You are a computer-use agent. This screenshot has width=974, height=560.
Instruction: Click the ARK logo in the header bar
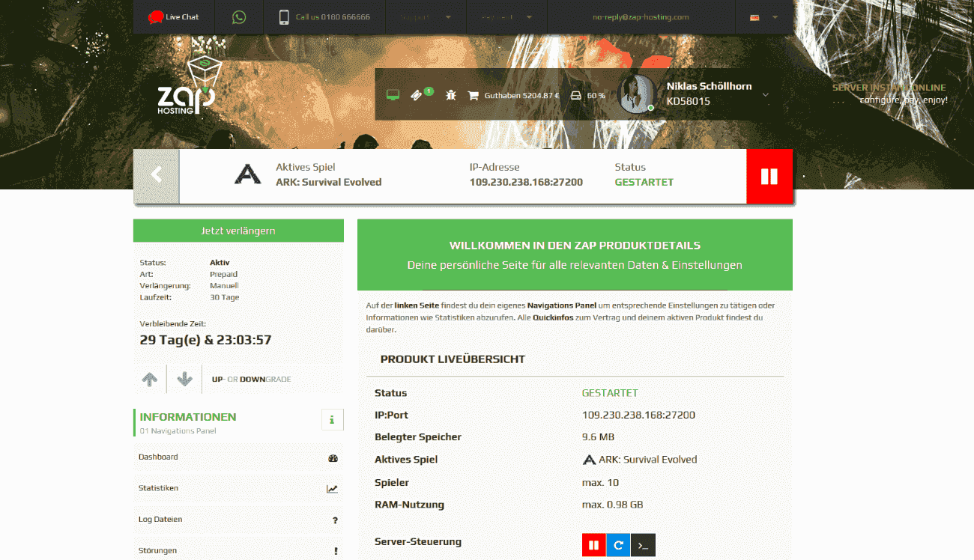click(248, 174)
